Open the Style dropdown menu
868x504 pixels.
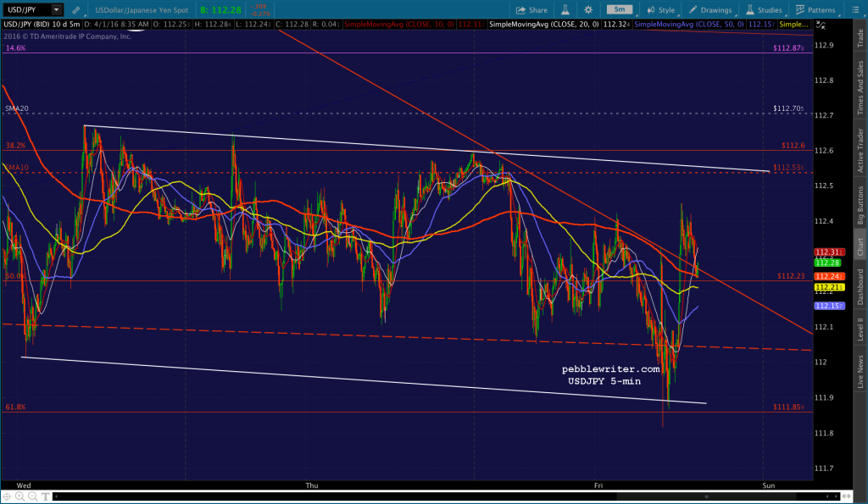(x=661, y=9)
